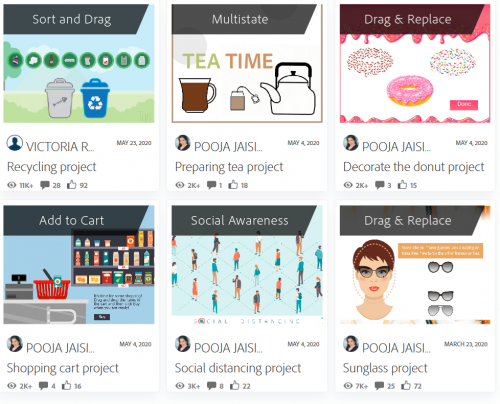Click Pooja Jaisi's avatar on Sunglass project card

pos(351,344)
